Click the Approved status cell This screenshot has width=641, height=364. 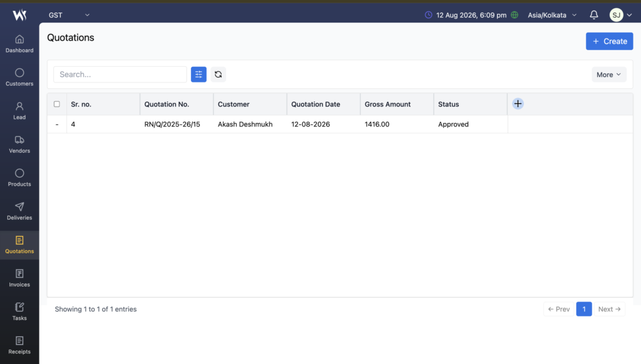tap(453, 124)
